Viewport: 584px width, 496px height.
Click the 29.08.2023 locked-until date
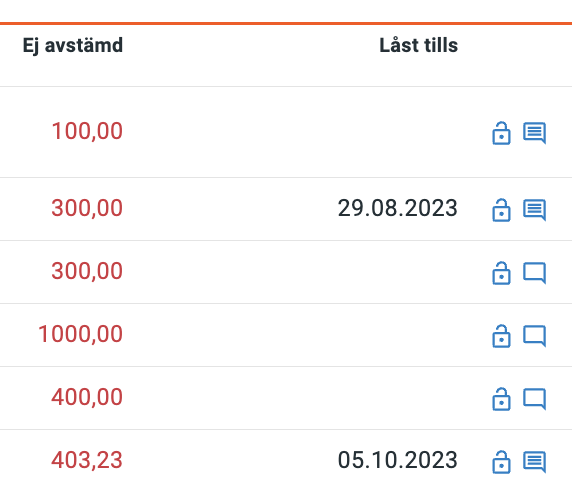click(x=397, y=208)
